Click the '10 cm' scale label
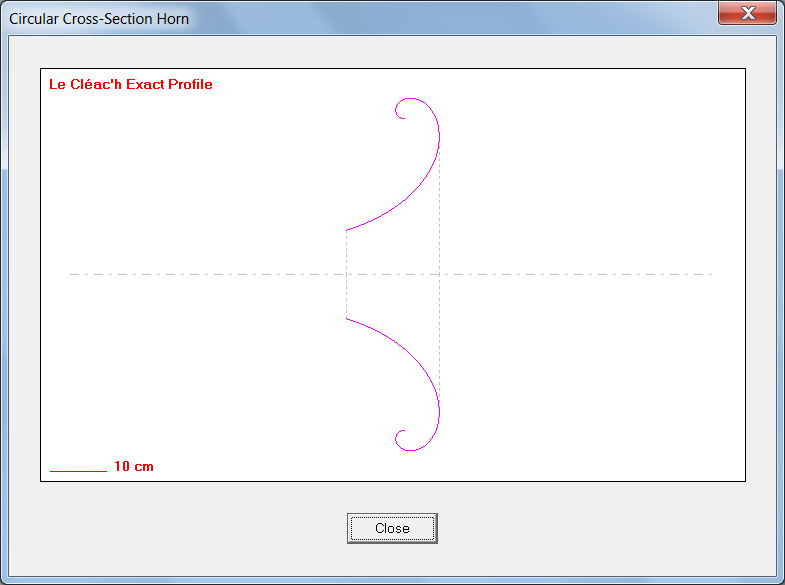 click(x=134, y=466)
